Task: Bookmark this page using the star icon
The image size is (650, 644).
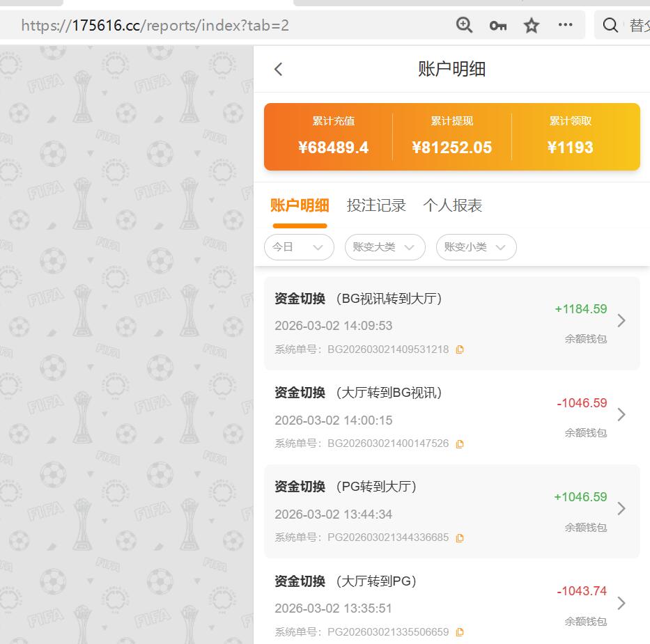Action: pos(531,25)
